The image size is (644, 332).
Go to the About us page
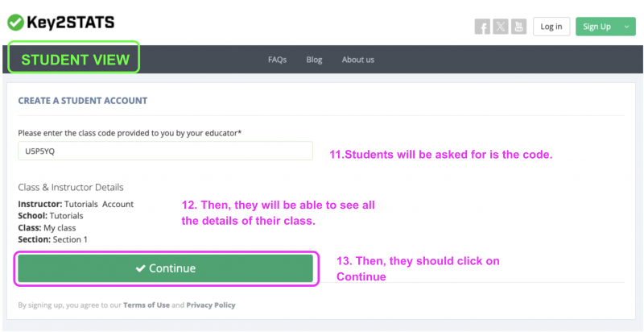pos(358,60)
